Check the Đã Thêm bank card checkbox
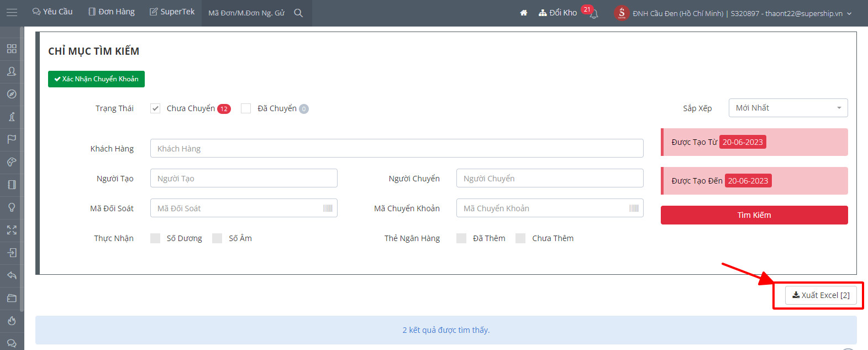The width and height of the screenshot is (868, 350). point(461,238)
